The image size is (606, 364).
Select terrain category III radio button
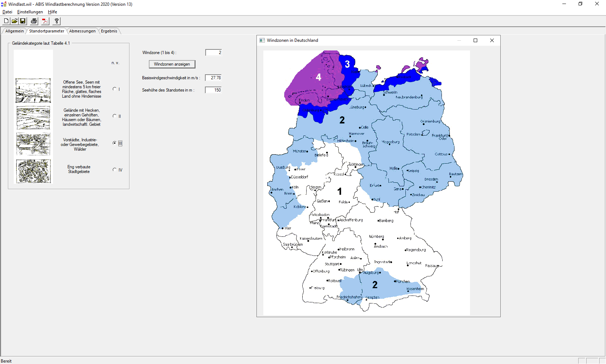115,143
